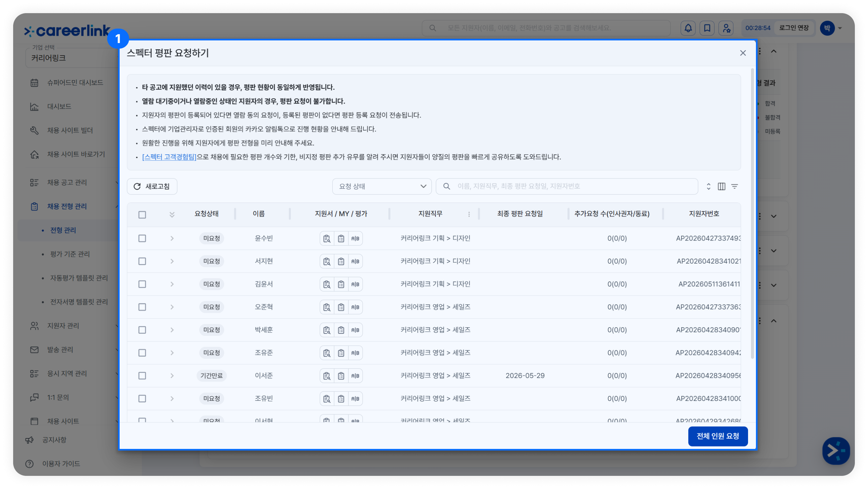Open 지원자 관리 in sidebar
This screenshot has height=489, width=868.
pyautogui.click(x=63, y=326)
